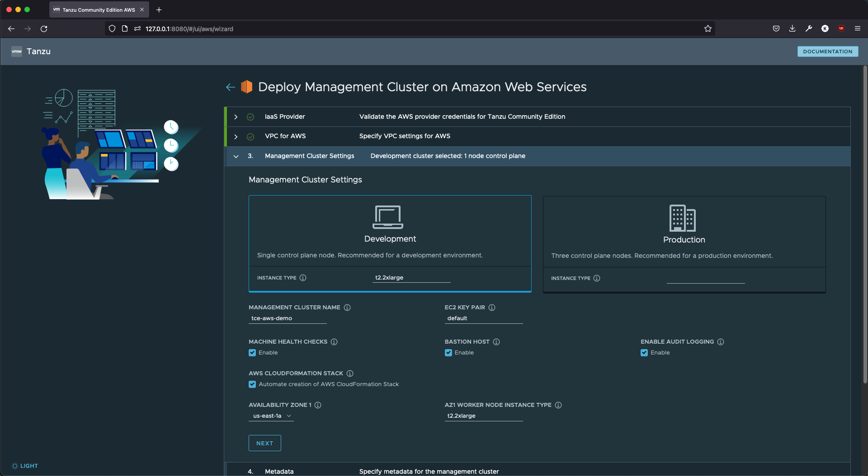
Task: Show info for AZ1 Worker Node Instance Type
Action: (558, 405)
